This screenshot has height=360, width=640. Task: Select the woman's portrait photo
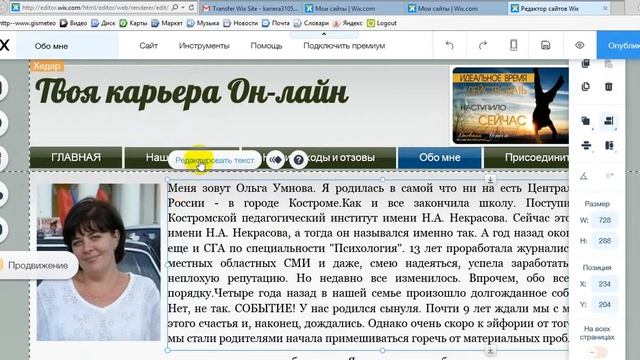98,262
